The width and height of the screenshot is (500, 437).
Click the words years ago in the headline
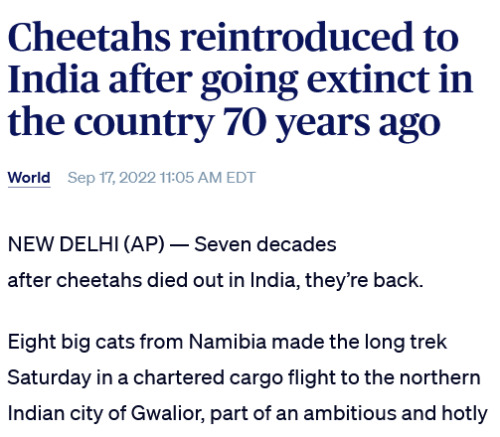coord(358,123)
